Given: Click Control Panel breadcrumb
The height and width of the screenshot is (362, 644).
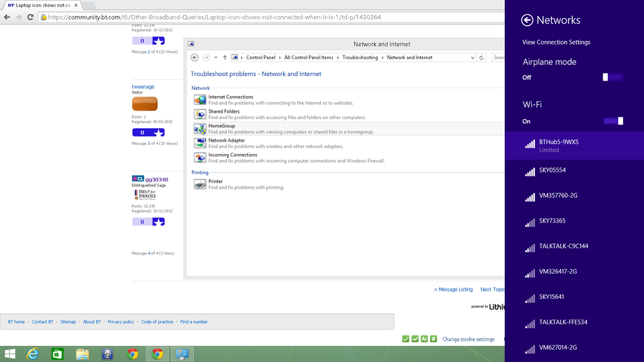Looking at the screenshot, I should pos(260,57).
